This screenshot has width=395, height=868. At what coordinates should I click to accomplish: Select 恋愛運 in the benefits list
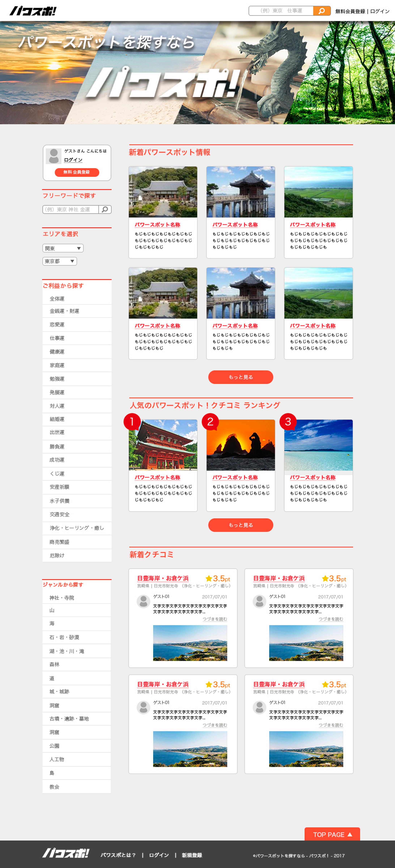[57, 324]
